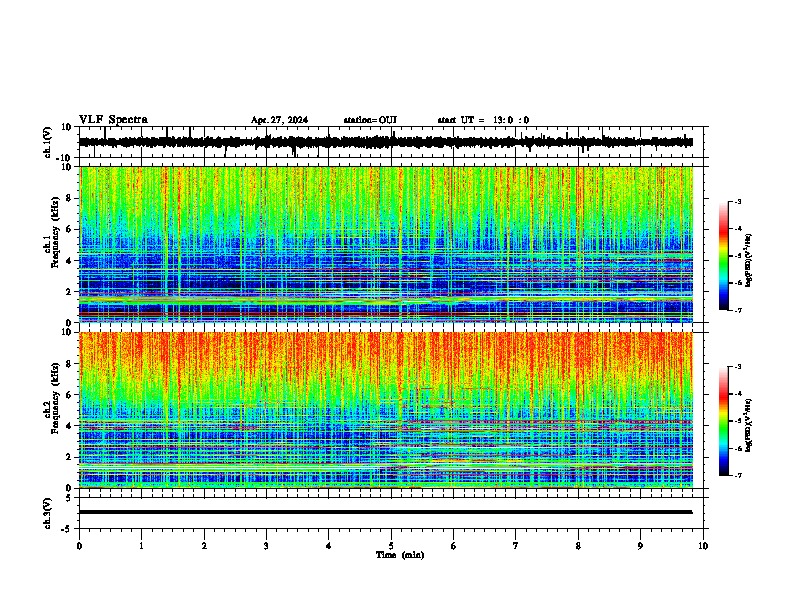The image size is (792, 612).
Task: Click the "6" tick on the Time axis
Action: pyautogui.click(x=453, y=546)
